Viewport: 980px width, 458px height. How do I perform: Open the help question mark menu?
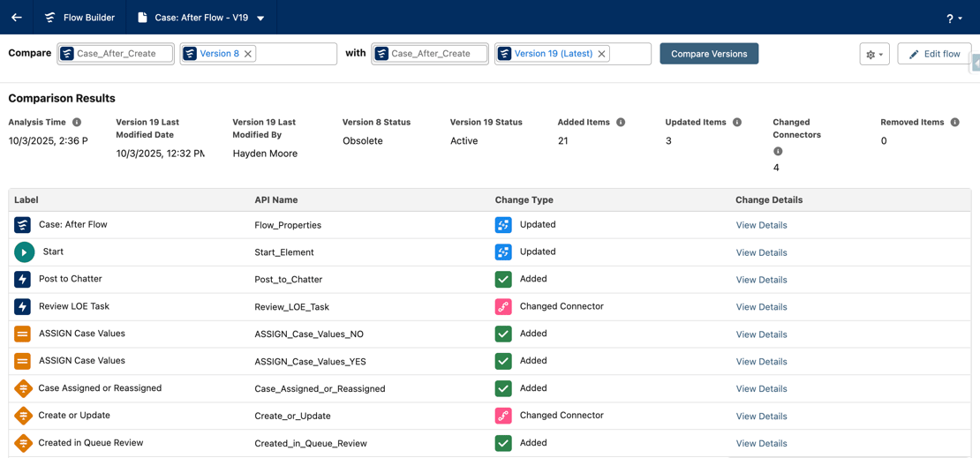[954, 19]
